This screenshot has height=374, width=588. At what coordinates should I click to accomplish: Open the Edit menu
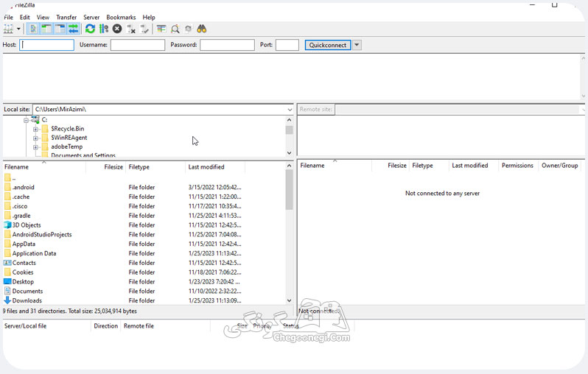coord(25,17)
